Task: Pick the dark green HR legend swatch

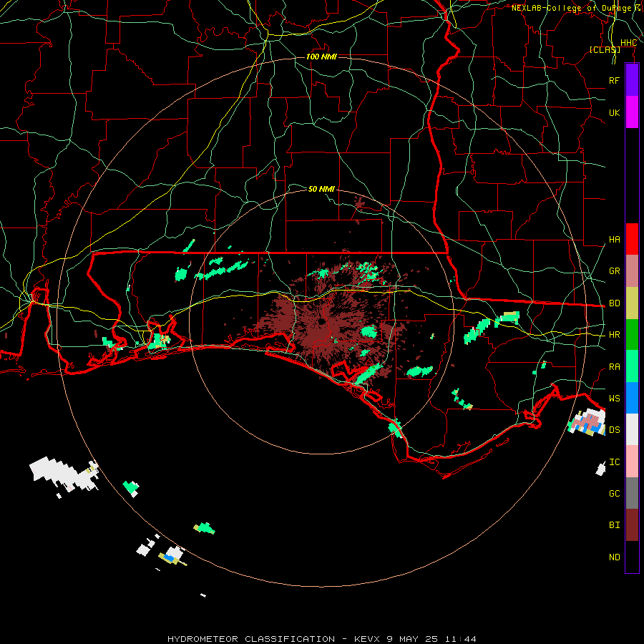Action: pyautogui.click(x=632, y=334)
